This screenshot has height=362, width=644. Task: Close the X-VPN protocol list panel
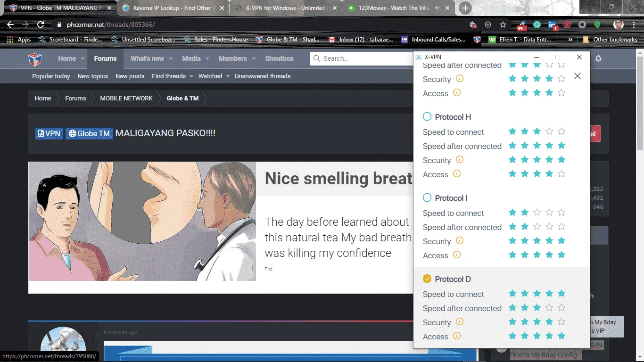click(x=578, y=76)
